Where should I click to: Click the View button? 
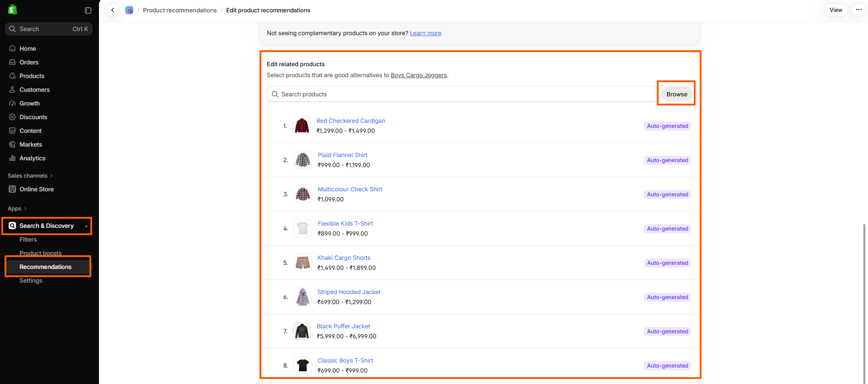click(x=836, y=10)
